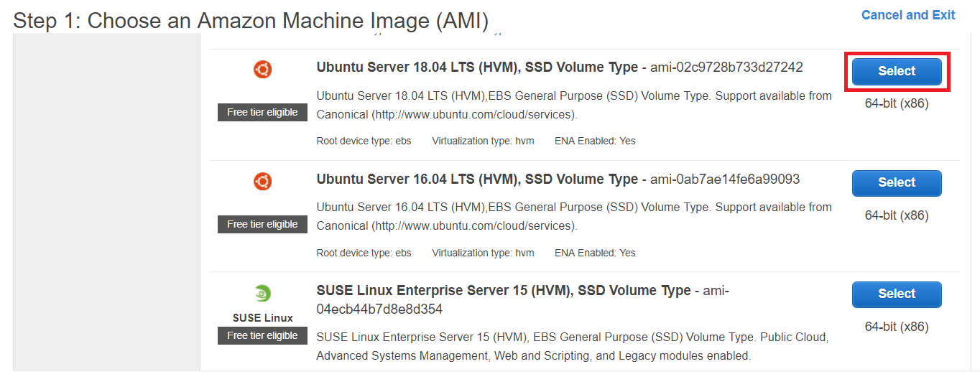
Task: Click the AMI ID ami-0ab7ae14fe6a99093
Action: (x=725, y=179)
